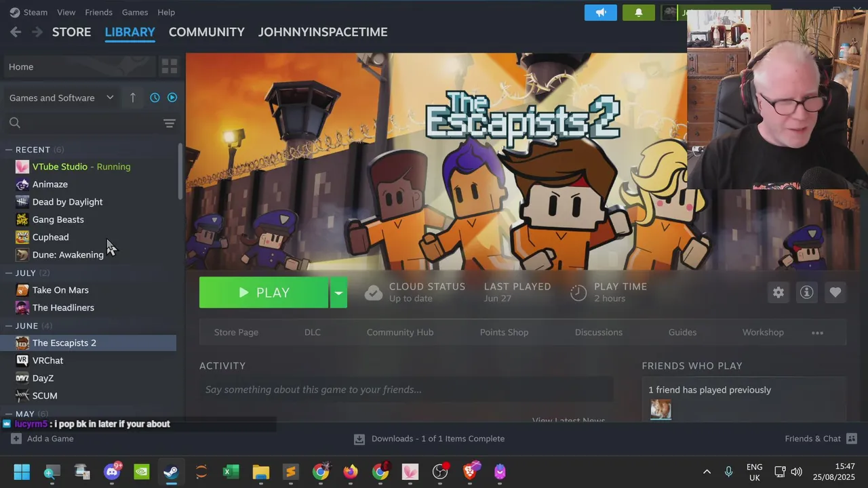Open the more links ellipsis menu
The width and height of the screenshot is (868, 488).
coord(818,333)
